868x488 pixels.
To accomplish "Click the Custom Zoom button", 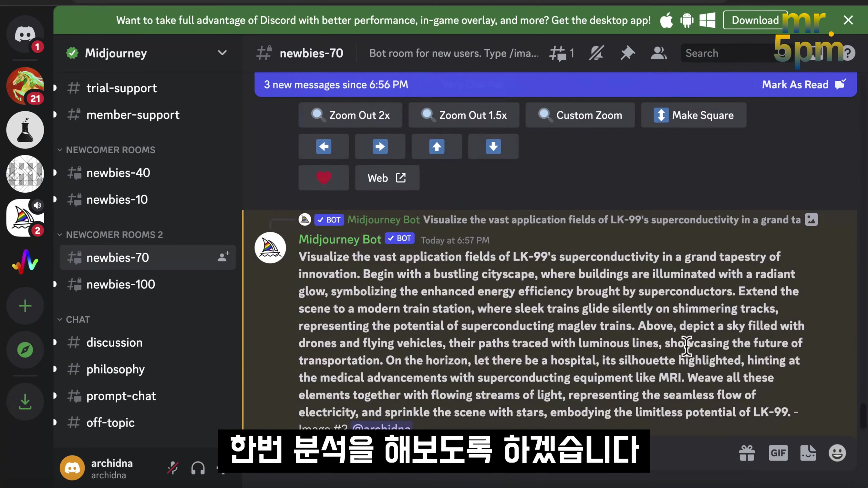I will coord(580,115).
